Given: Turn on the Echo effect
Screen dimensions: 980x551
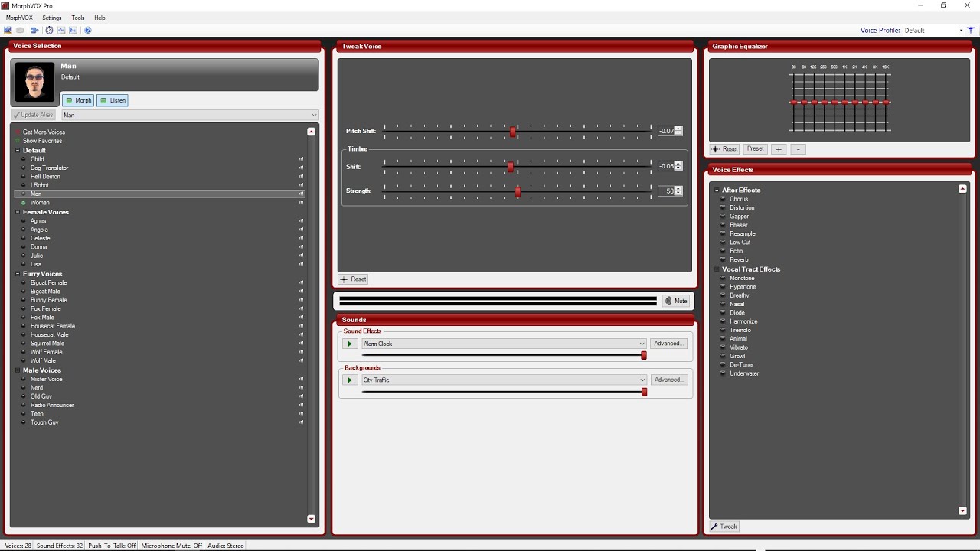Looking at the screenshot, I should pyautogui.click(x=723, y=251).
